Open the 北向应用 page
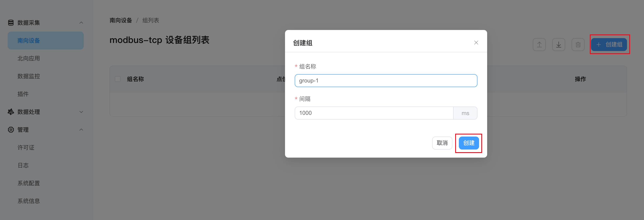The image size is (644, 220). 28,58
